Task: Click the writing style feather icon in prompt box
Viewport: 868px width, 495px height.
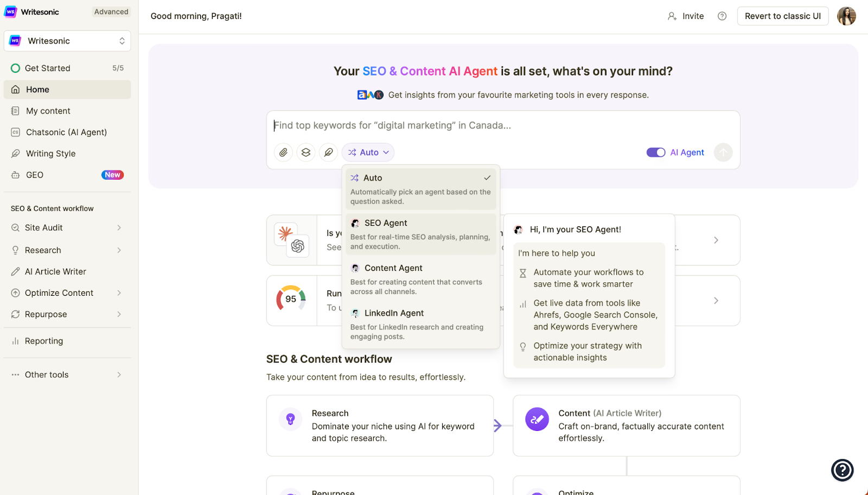Action: [x=328, y=153]
